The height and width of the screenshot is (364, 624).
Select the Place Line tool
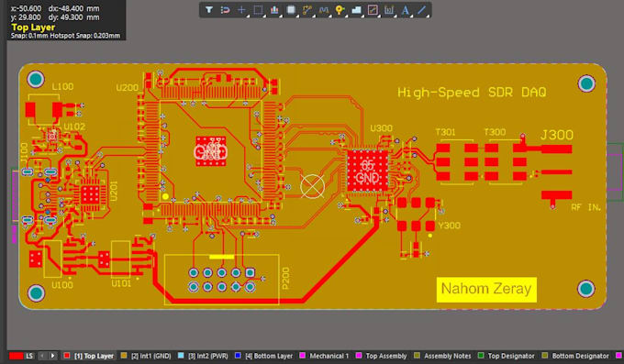click(x=422, y=10)
